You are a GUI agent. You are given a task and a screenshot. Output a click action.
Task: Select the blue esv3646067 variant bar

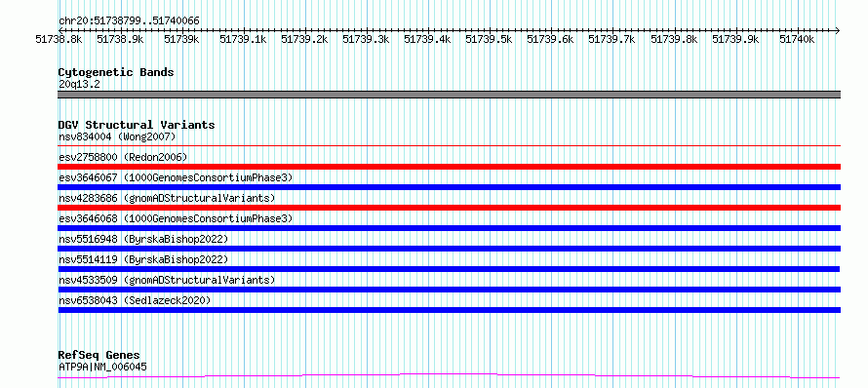pyautogui.click(x=449, y=187)
